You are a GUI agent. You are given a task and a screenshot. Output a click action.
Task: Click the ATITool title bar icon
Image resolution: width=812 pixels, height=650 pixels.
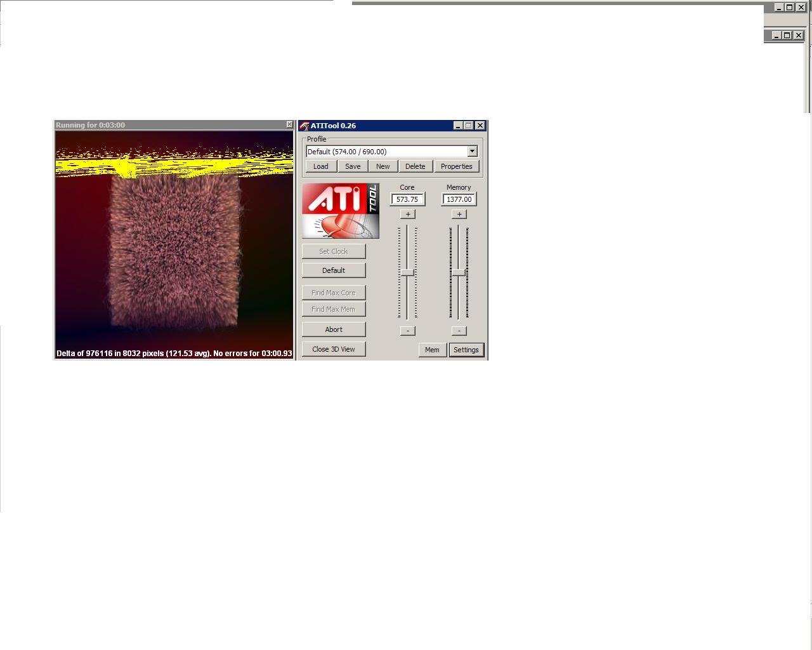click(x=304, y=126)
